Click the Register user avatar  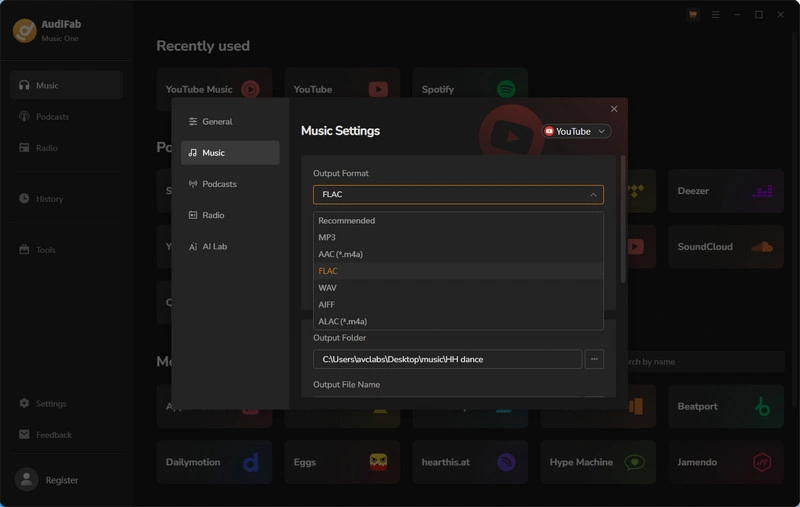pos(27,479)
